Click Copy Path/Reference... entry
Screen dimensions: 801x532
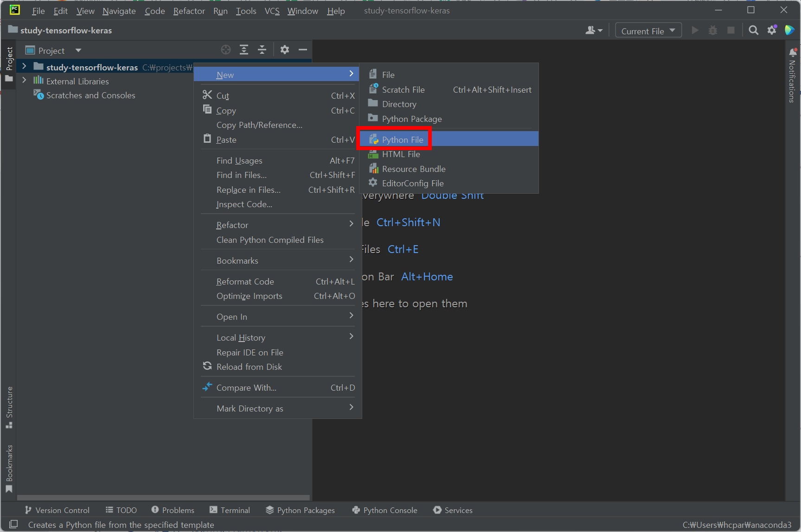pyautogui.click(x=278, y=125)
